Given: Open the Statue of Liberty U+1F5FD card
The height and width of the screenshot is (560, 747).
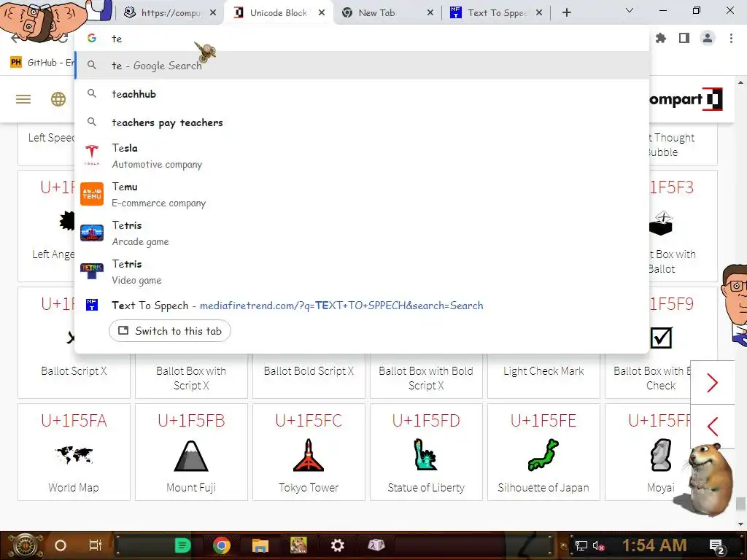Looking at the screenshot, I should pyautogui.click(x=426, y=452).
